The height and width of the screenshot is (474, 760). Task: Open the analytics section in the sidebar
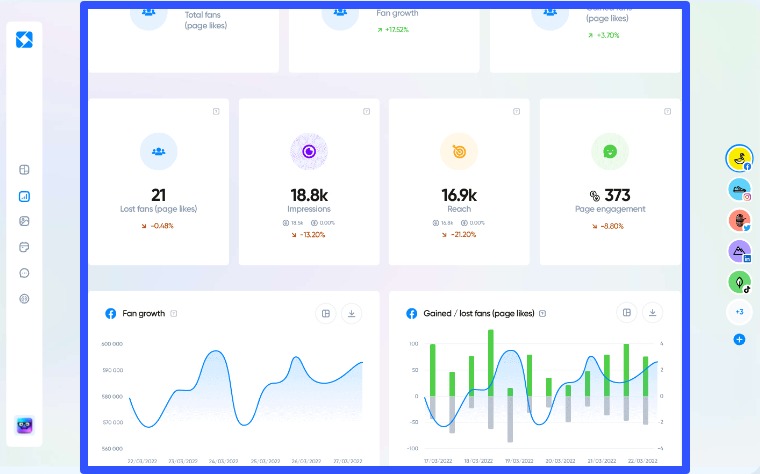pyautogui.click(x=25, y=196)
